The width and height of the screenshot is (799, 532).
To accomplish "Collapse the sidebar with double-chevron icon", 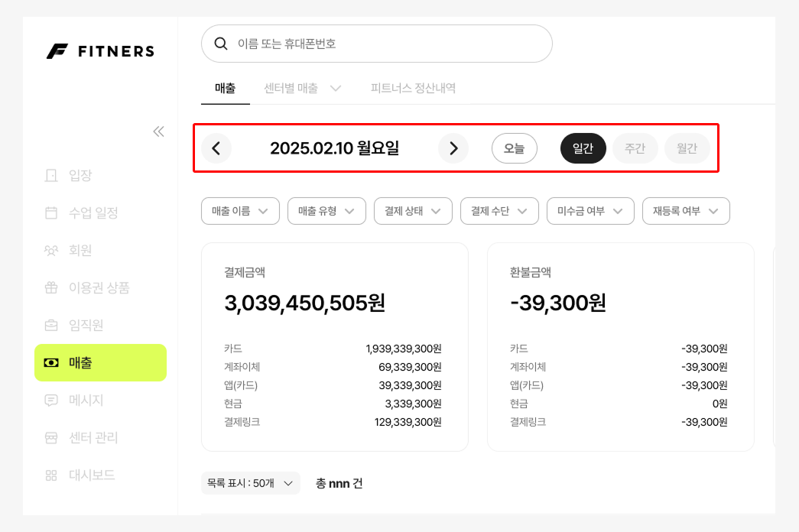I will tap(158, 132).
